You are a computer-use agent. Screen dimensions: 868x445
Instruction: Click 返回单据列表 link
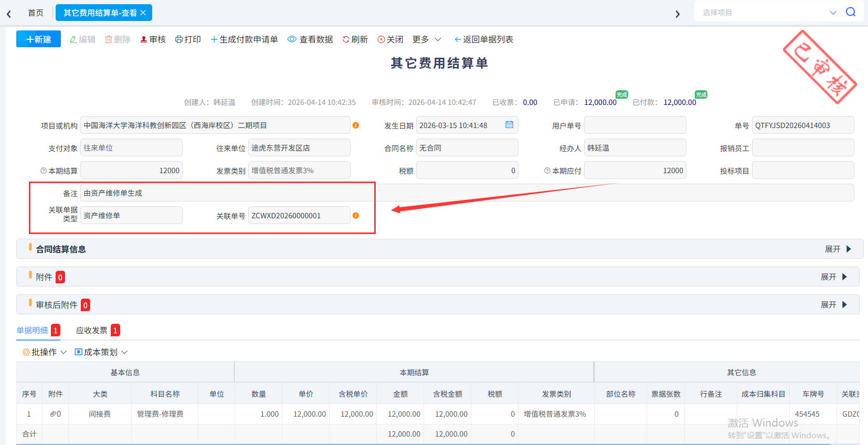[483, 39]
